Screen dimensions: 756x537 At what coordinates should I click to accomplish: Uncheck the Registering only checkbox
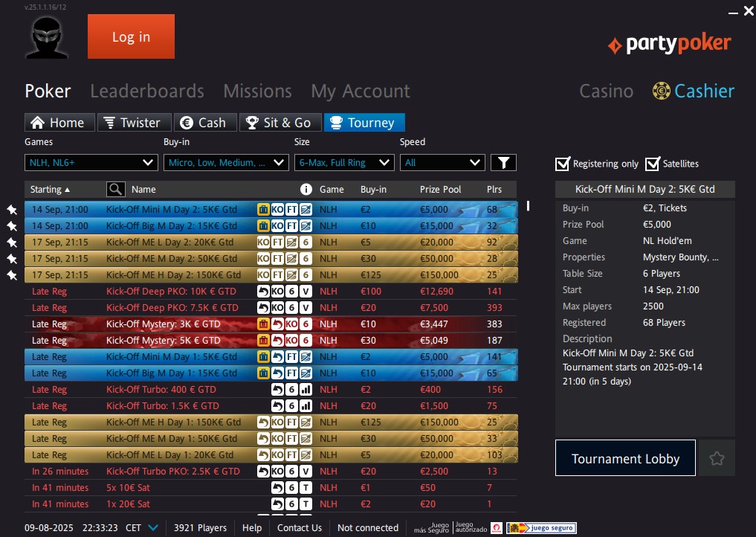[562, 164]
